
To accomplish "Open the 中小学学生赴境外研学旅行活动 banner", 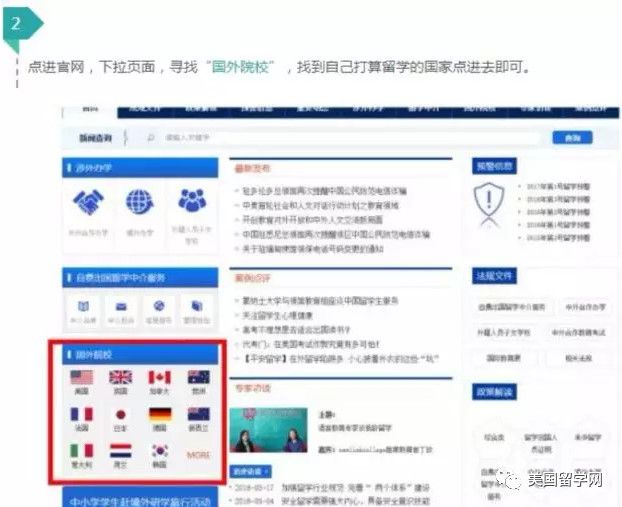I will tap(140, 499).
